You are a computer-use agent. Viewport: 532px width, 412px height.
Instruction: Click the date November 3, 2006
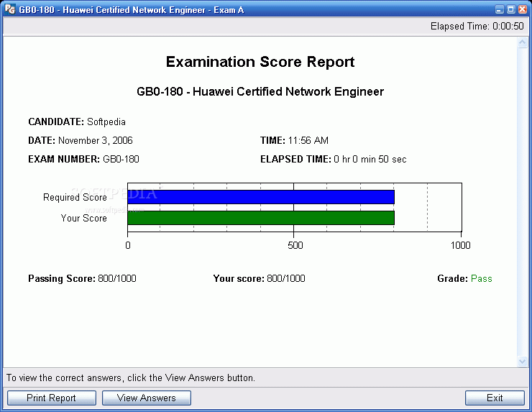pos(96,140)
